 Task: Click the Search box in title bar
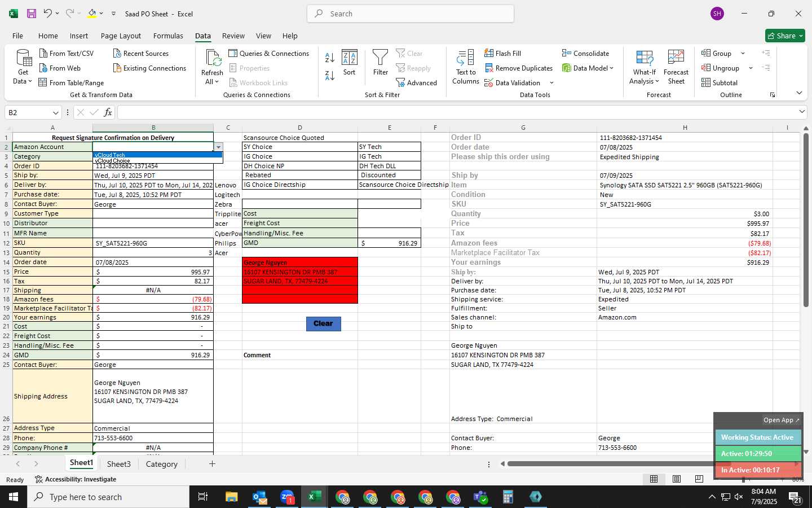tap(411, 14)
